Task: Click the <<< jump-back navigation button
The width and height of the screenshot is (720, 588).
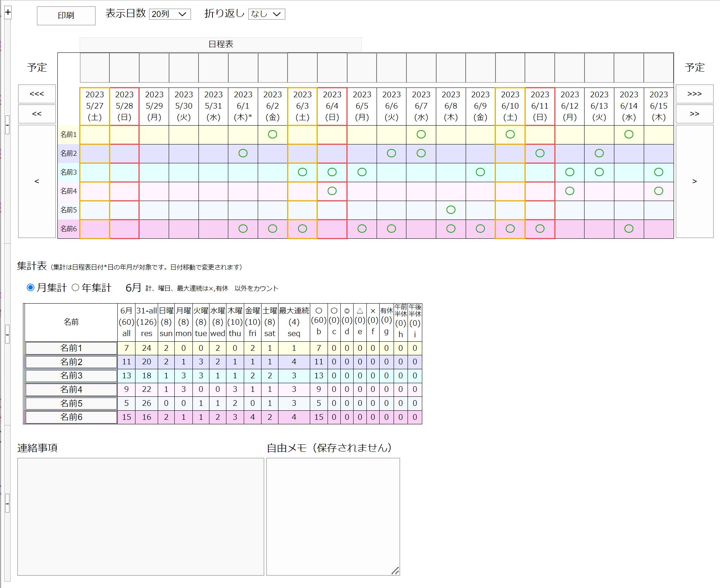Action: [37, 94]
